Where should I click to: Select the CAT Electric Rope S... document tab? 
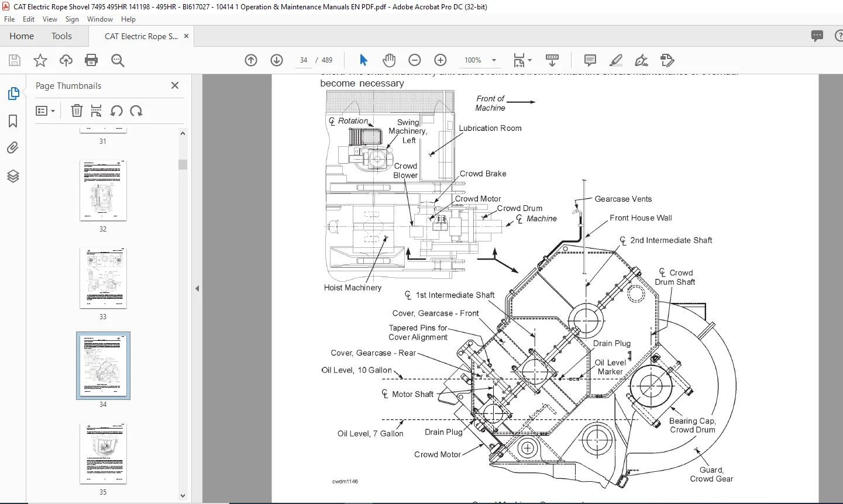click(141, 36)
